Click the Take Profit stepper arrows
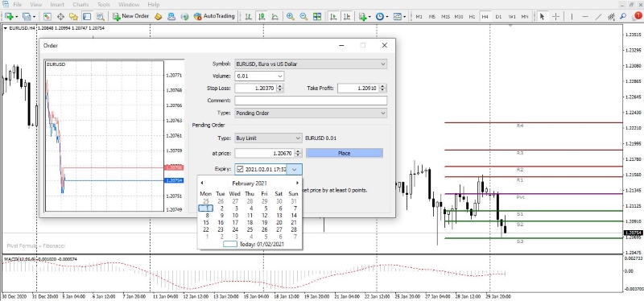Viewport: 644px width, 301px height. coord(383,89)
